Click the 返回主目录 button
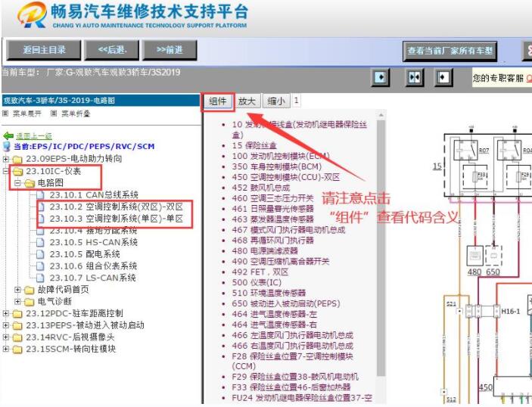532x407 pixels. click(x=44, y=50)
